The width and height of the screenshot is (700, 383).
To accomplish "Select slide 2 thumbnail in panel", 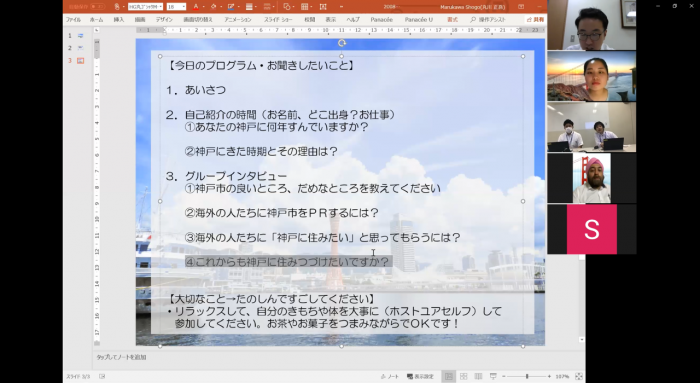I will pos(80,48).
